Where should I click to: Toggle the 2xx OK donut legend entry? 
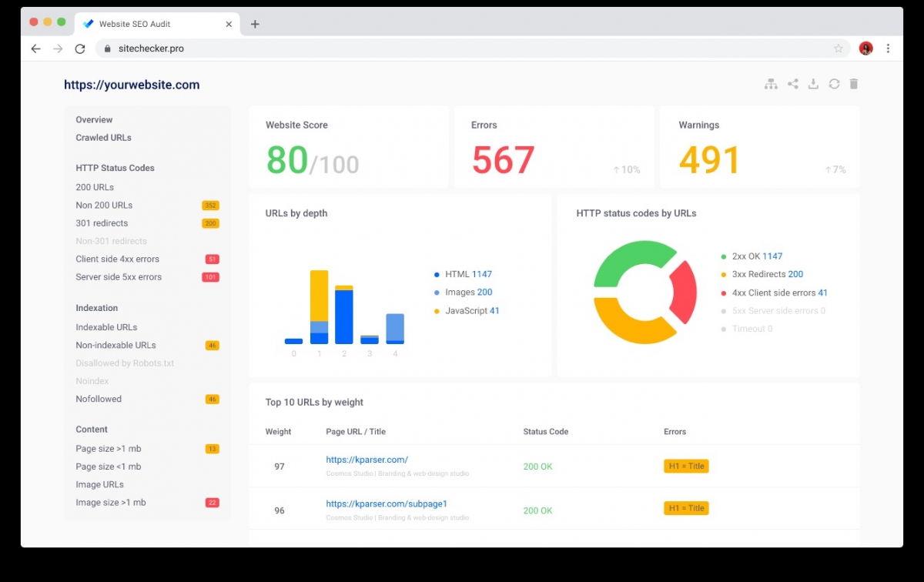click(x=751, y=256)
